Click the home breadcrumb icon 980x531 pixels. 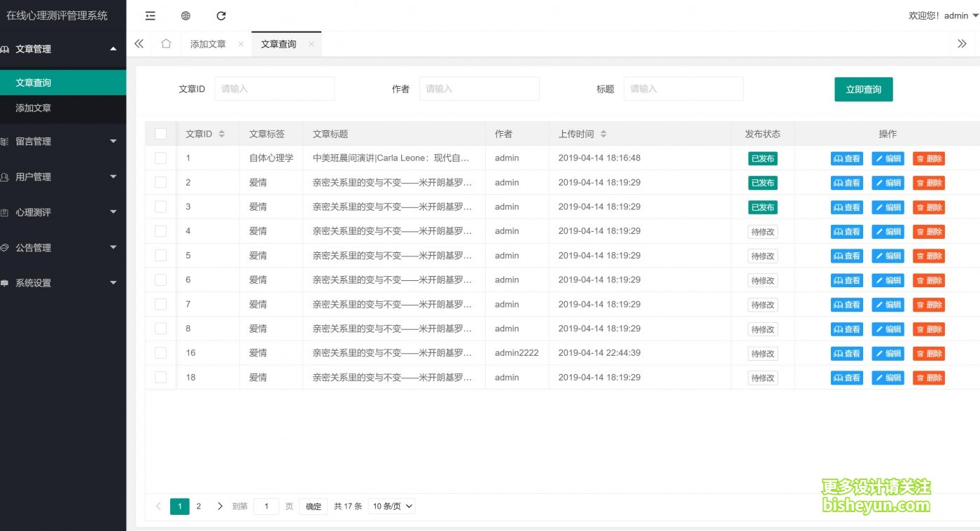pyautogui.click(x=166, y=43)
